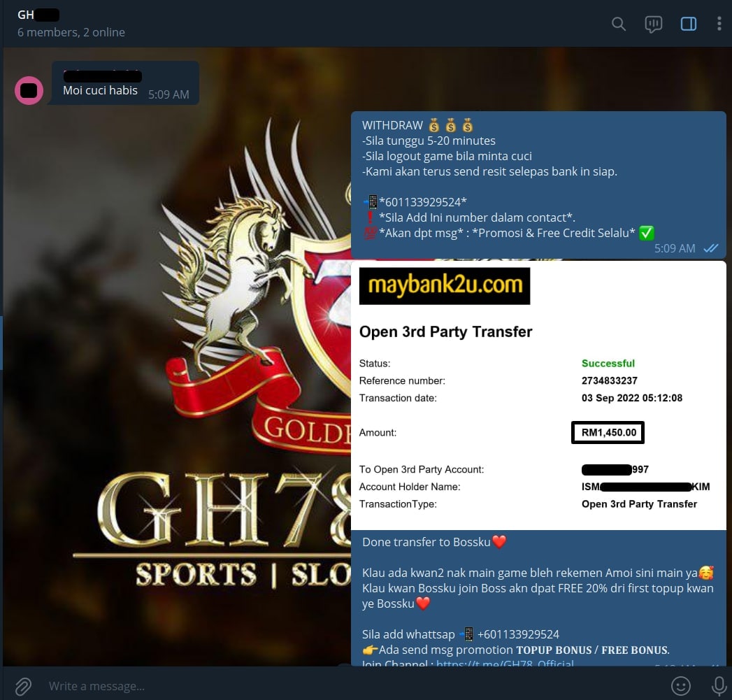Click reference number 2734833237
This screenshot has width=732, height=700.
(x=609, y=380)
